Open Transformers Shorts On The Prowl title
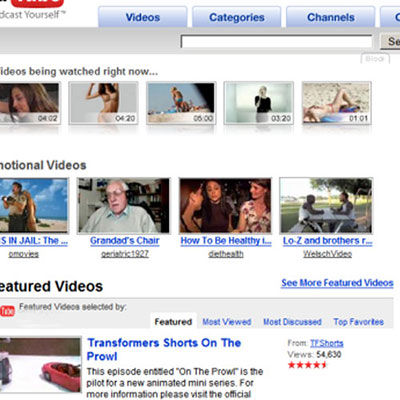The image size is (400, 400). 164,349
